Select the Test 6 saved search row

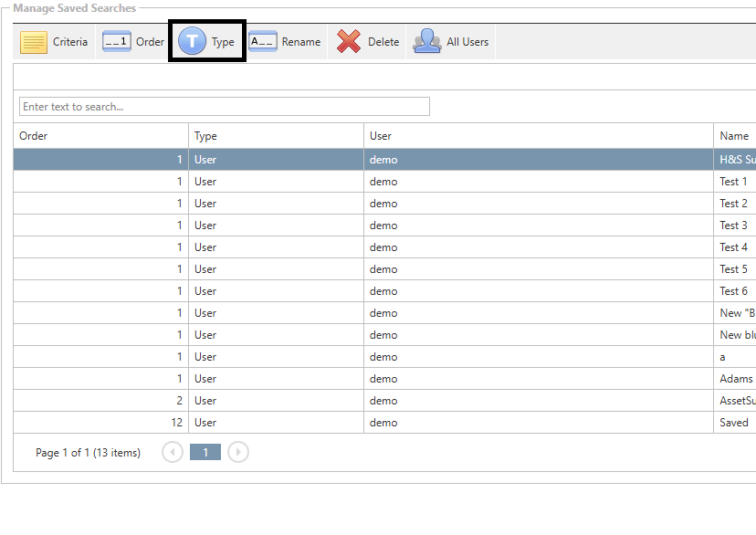(733, 291)
